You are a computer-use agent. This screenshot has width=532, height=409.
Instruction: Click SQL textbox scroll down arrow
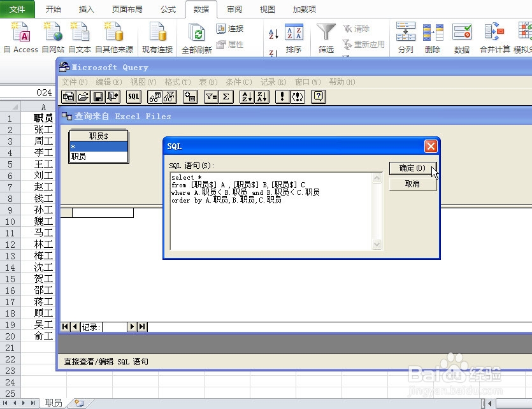coord(377,244)
